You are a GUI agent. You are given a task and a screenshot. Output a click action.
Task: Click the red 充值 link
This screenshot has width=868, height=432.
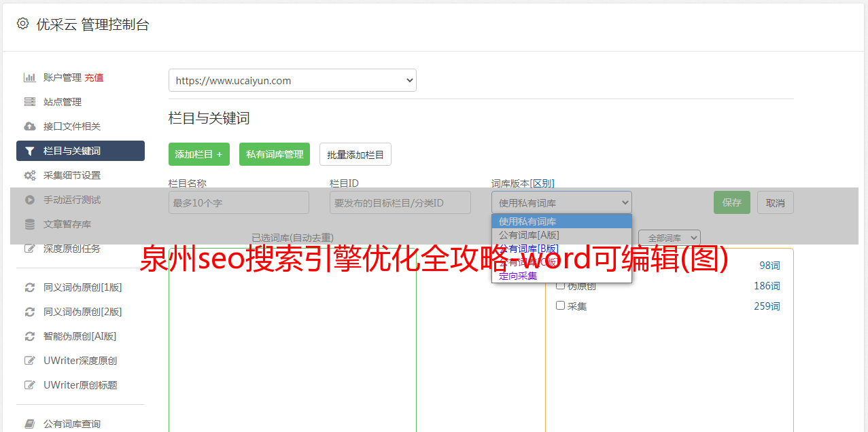click(94, 77)
